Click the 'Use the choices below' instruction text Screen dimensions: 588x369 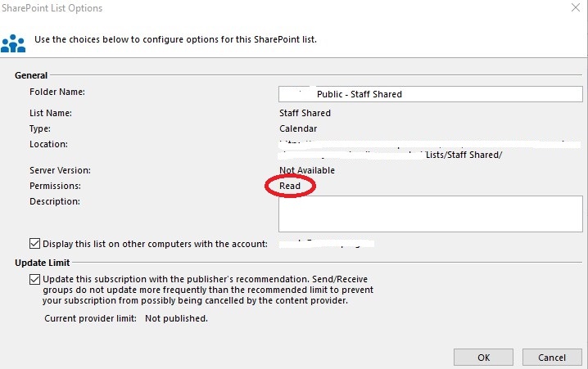pyautogui.click(x=175, y=39)
